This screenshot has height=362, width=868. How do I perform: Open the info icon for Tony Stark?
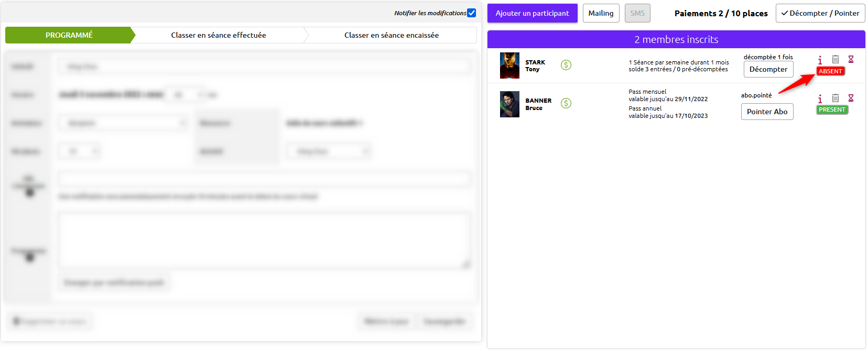click(820, 60)
